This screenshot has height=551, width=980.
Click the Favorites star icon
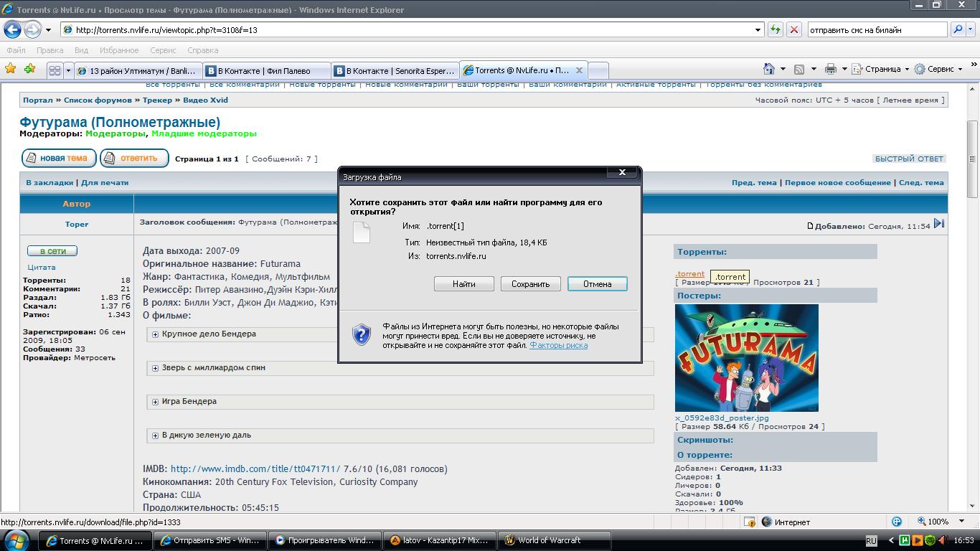point(11,69)
